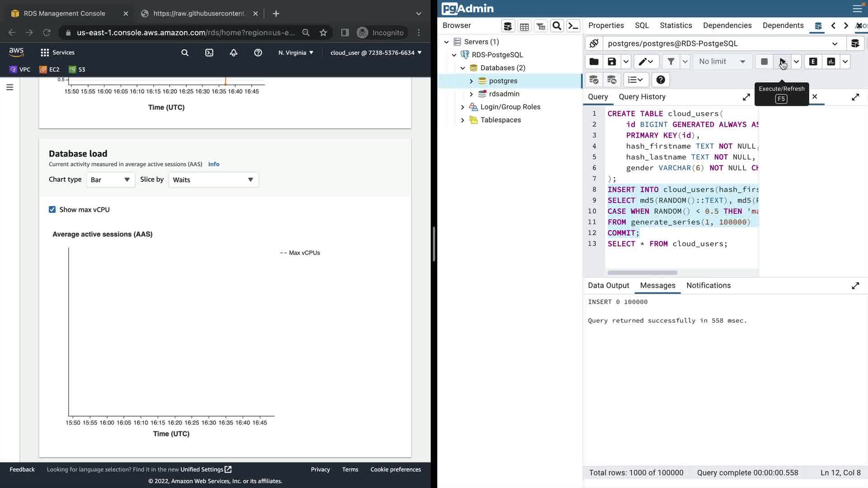Save query with the floppy disk icon
Viewport: 868px width, 488px height.
pos(612,62)
